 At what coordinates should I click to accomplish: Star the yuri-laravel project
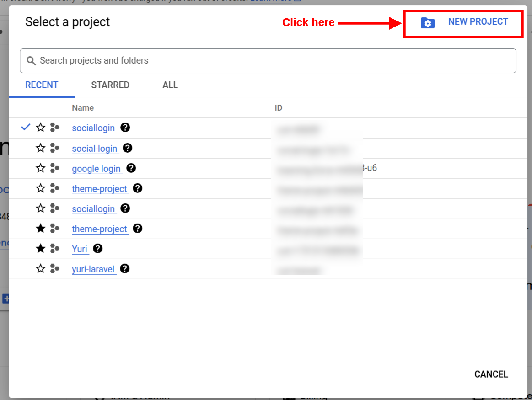(x=41, y=269)
